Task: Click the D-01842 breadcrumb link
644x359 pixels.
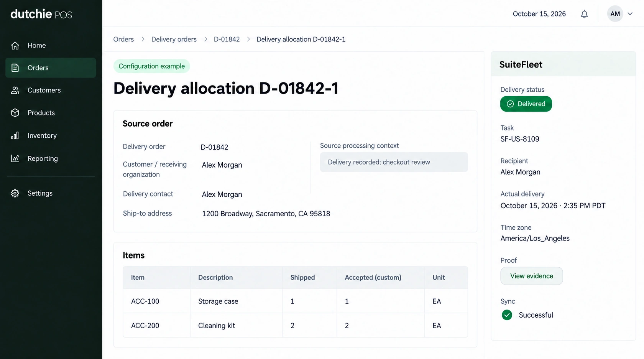Action: click(x=227, y=39)
